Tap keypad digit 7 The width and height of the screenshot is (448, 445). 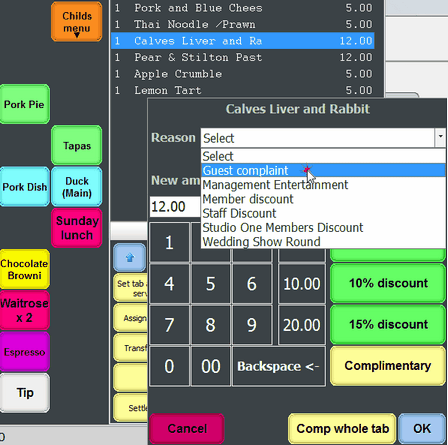(x=169, y=325)
